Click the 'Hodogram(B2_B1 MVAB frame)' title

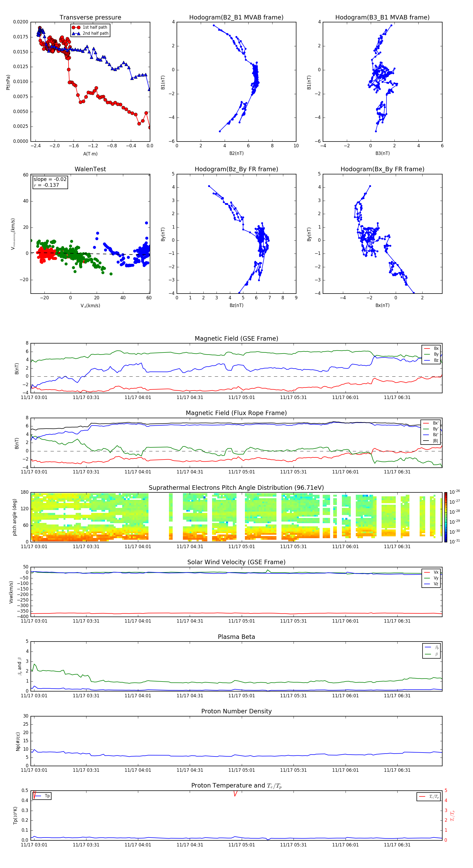point(236,17)
